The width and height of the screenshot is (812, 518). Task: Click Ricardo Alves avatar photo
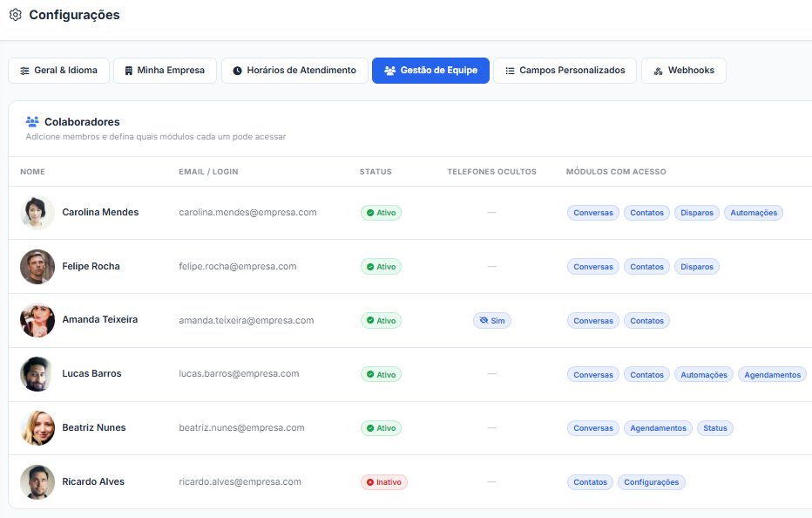coord(37,481)
